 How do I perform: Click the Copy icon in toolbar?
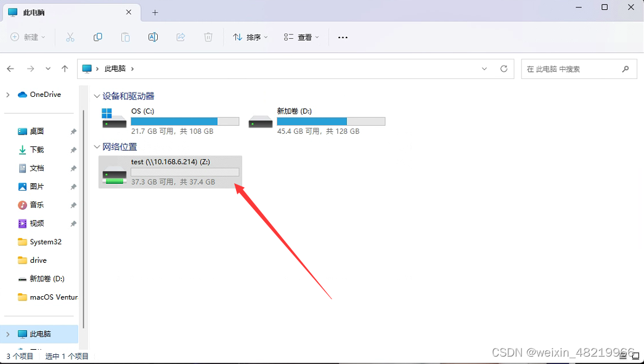(x=98, y=38)
